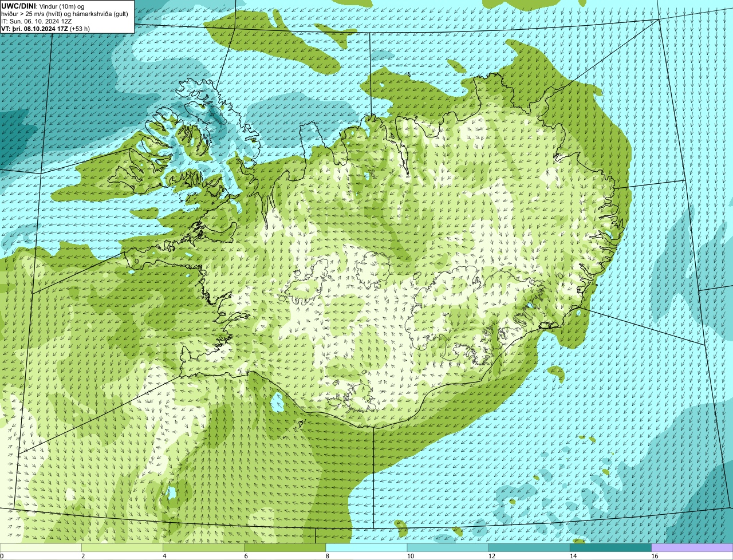Click the "10" scale label
Viewport: 733px width, 560px height.
click(411, 556)
